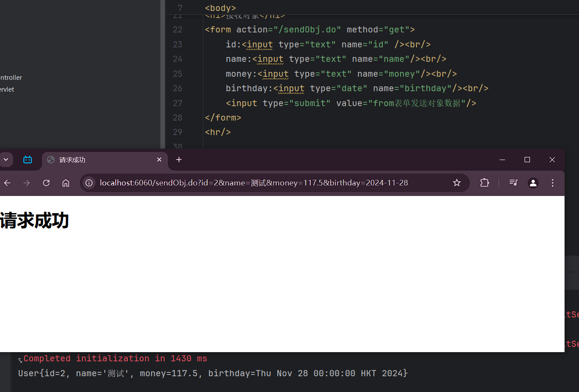Open the media control button
The image size is (579, 392).
(x=514, y=183)
